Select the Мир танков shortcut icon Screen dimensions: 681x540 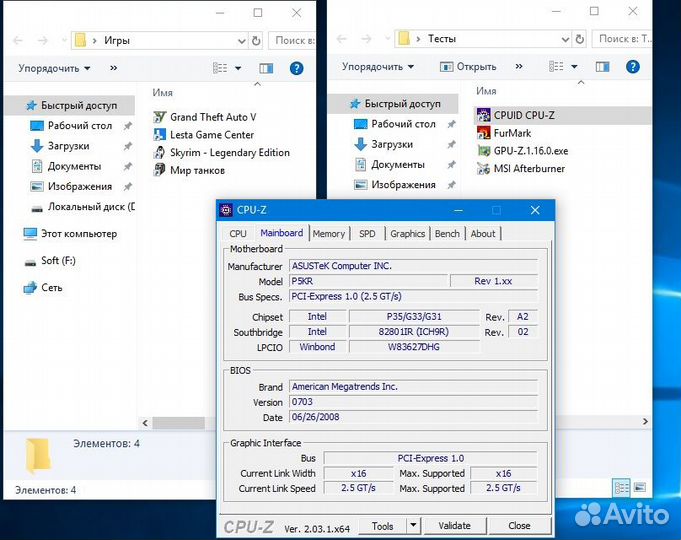click(159, 170)
